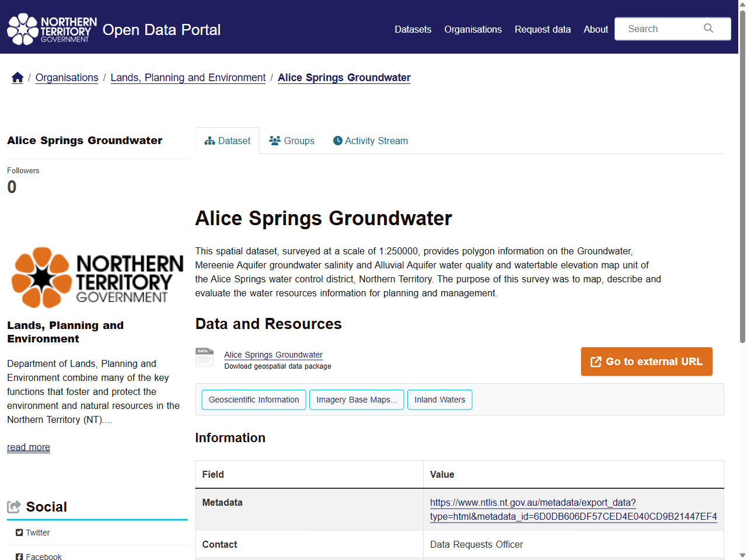This screenshot has width=747, height=560.
Task: Click the Twitter icon in the Social section
Action: point(19,532)
